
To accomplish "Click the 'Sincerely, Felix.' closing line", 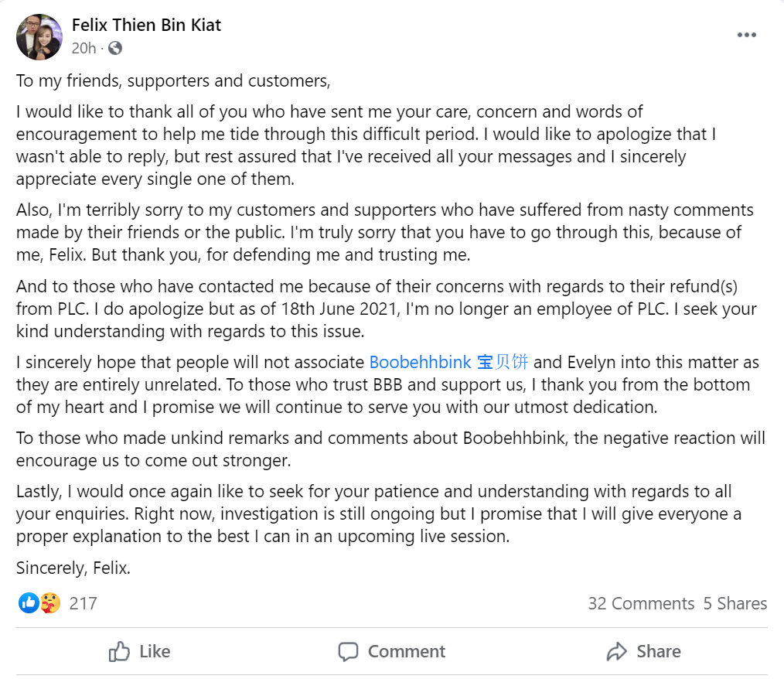I will click(x=73, y=568).
